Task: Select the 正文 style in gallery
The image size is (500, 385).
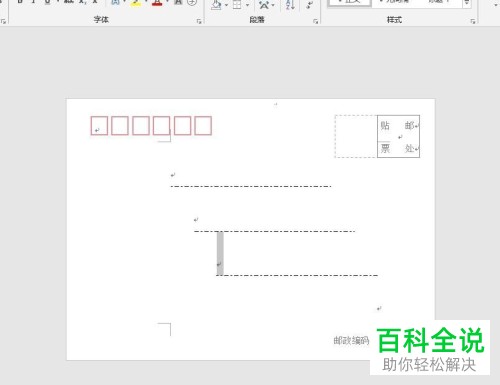Action: (349, 3)
